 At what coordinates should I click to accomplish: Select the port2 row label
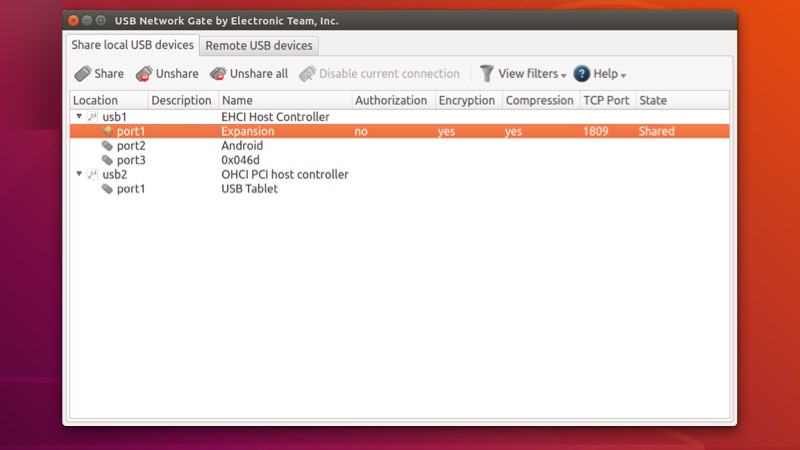click(131, 146)
